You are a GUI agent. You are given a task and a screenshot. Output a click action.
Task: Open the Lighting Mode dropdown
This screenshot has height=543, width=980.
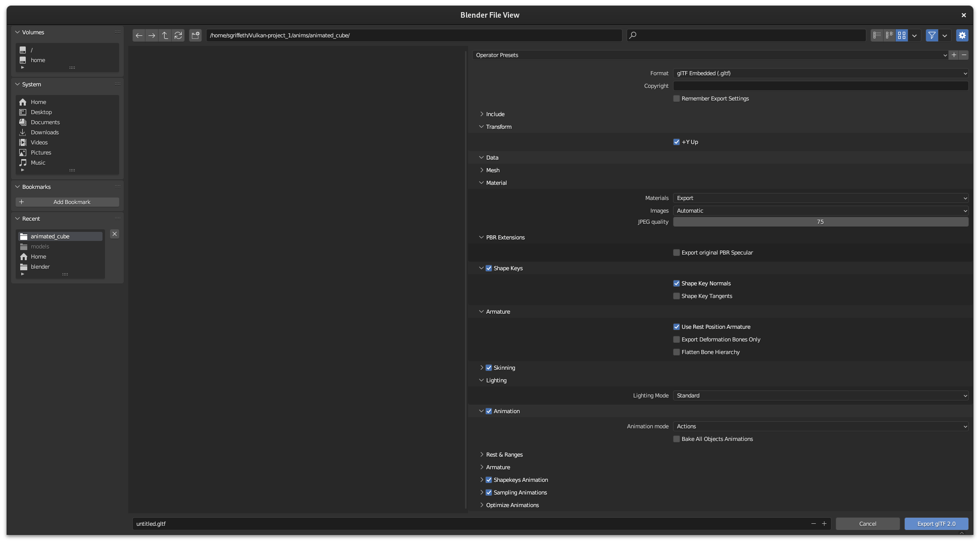(820, 396)
